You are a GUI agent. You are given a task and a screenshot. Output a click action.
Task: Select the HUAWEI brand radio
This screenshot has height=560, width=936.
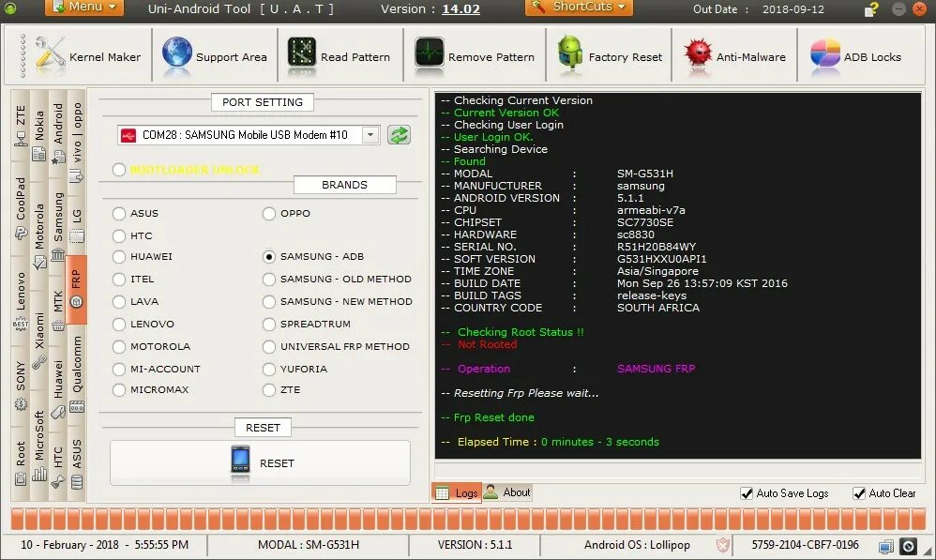pyautogui.click(x=119, y=256)
